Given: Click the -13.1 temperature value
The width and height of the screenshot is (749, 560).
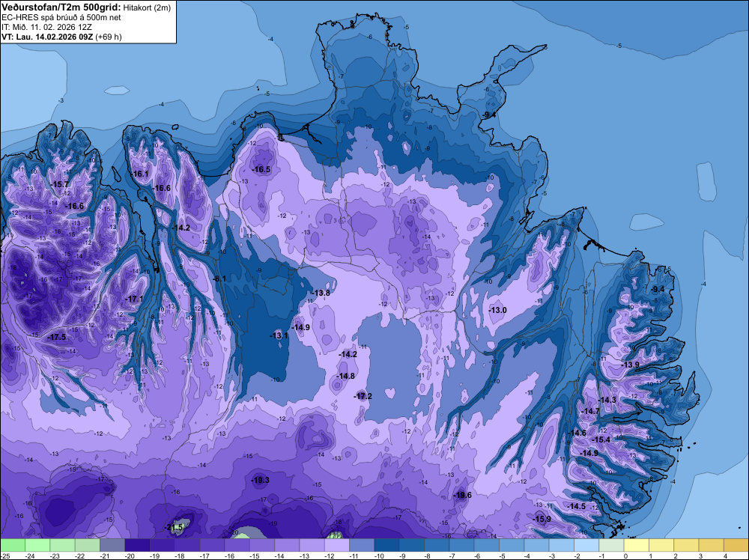Looking at the screenshot, I should pos(279,335).
